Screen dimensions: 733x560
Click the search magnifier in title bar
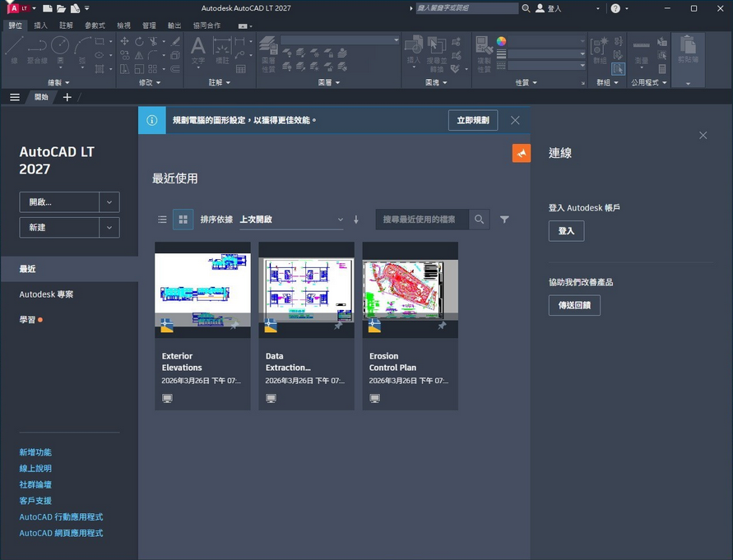tap(526, 8)
